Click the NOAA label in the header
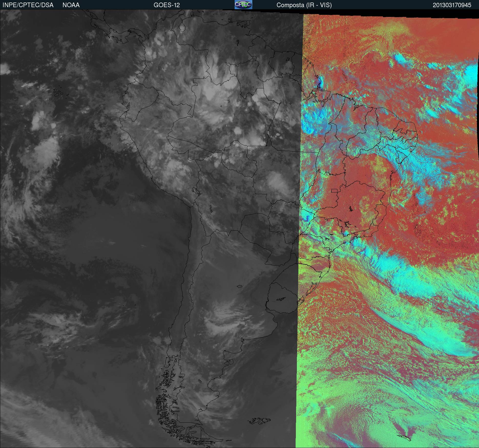This screenshot has height=448, width=479. tap(71, 5)
